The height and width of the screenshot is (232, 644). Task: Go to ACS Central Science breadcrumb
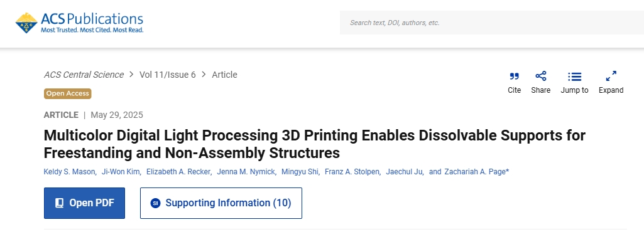[84, 75]
